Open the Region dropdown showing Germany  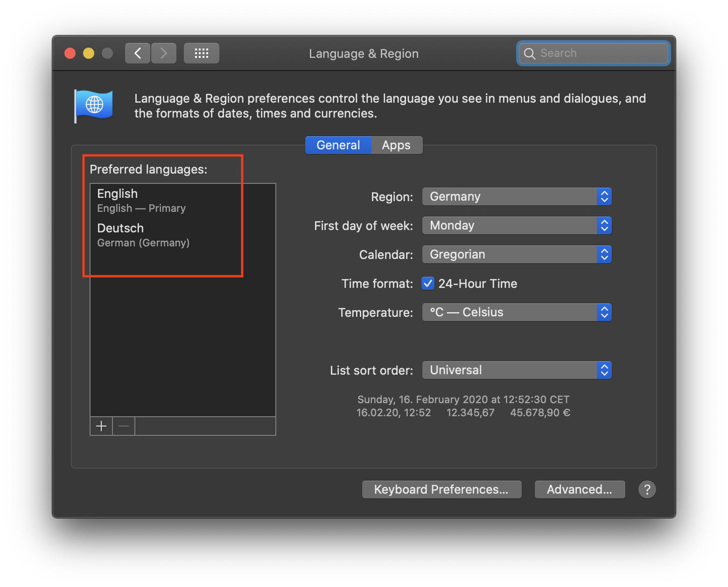pyautogui.click(x=517, y=196)
